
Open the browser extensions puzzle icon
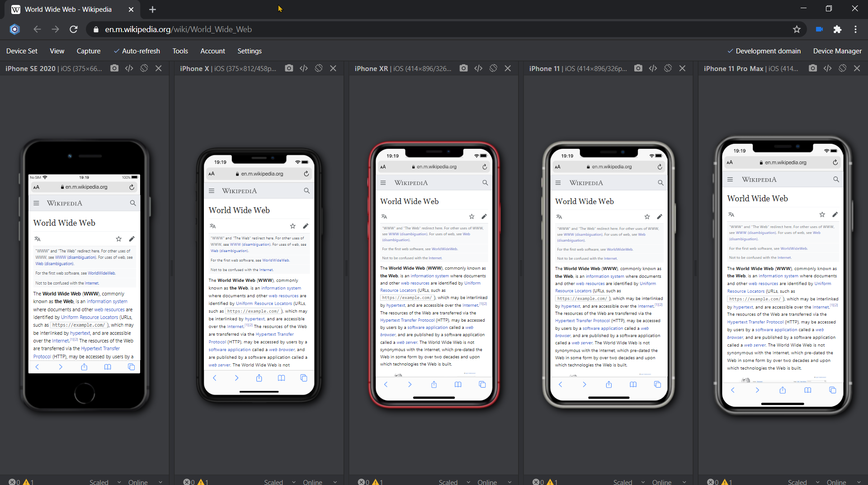click(837, 29)
